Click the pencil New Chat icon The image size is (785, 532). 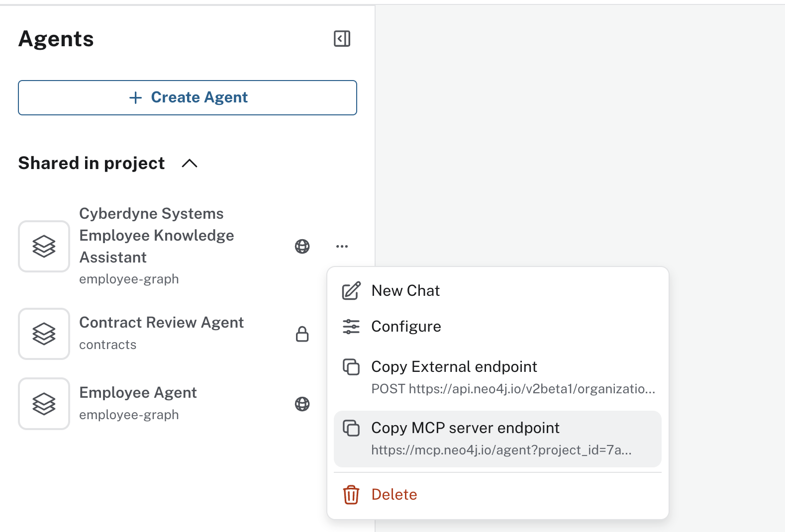[351, 291]
